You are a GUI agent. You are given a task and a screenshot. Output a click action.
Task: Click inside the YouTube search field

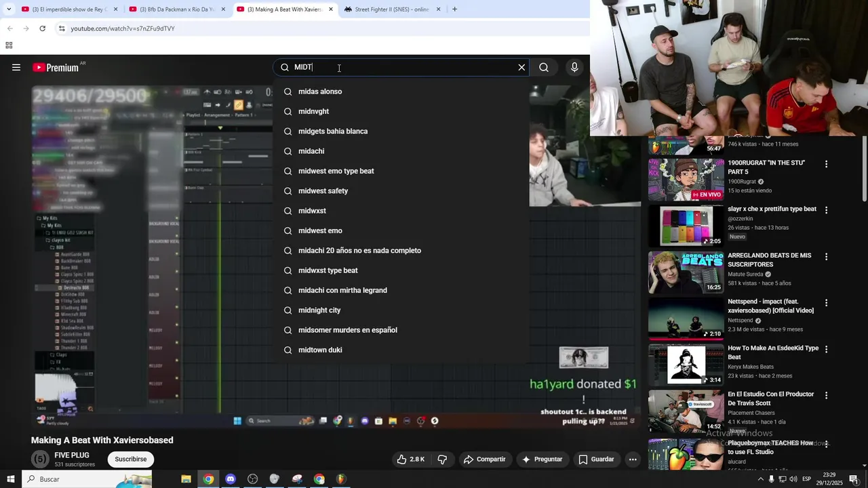click(400, 67)
